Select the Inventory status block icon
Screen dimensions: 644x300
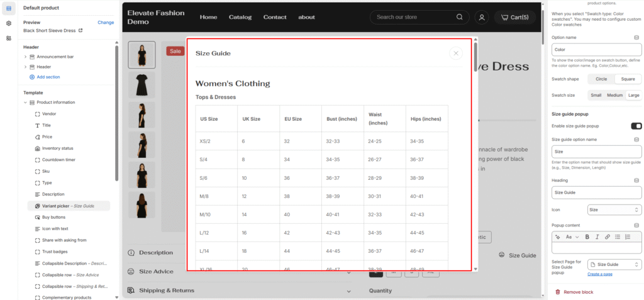coord(37,148)
